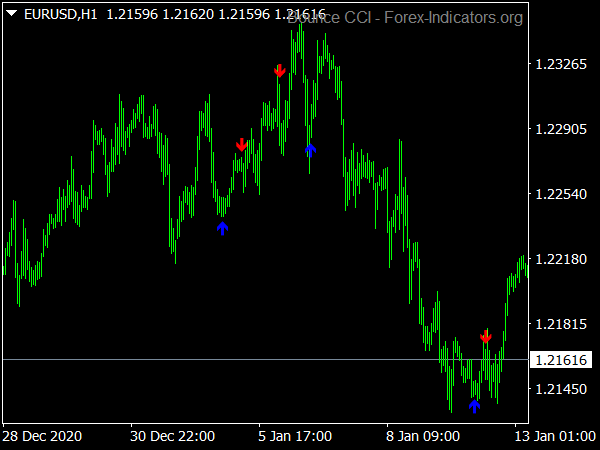
Task: Click the EURUSD,H1 symbol label
Action: tap(60, 15)
